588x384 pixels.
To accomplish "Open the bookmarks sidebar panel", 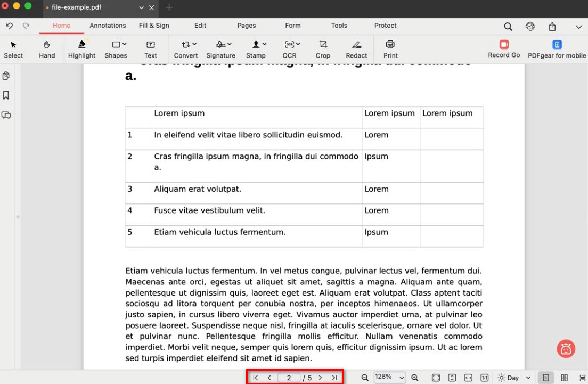I will pyautogui.click(x=6, y=95).
